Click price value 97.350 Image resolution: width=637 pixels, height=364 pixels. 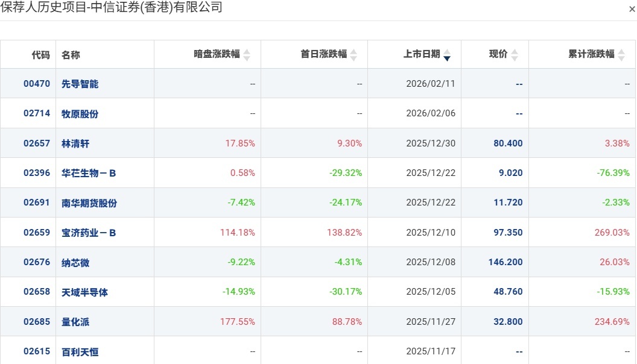[x=508, y=233]
